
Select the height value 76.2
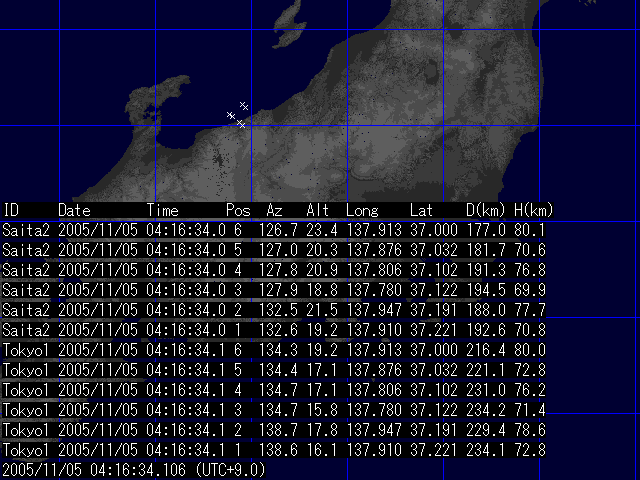[x=530, y=390]
